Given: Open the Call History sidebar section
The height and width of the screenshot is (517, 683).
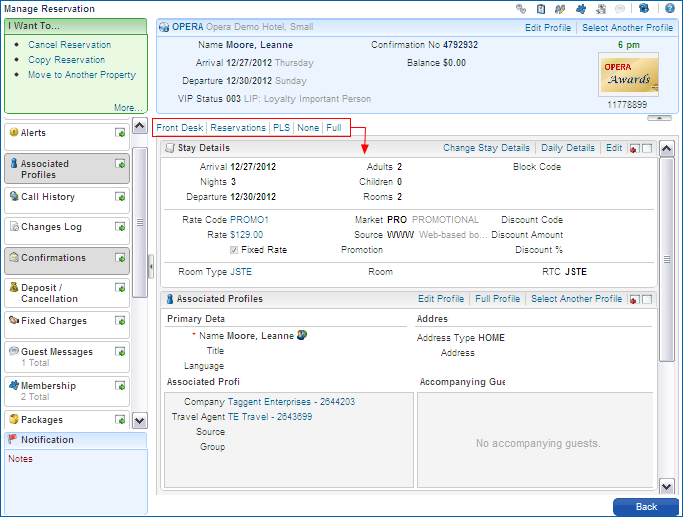Looking at the screenshot, I should pyautogui.click(x=67, y=201).
